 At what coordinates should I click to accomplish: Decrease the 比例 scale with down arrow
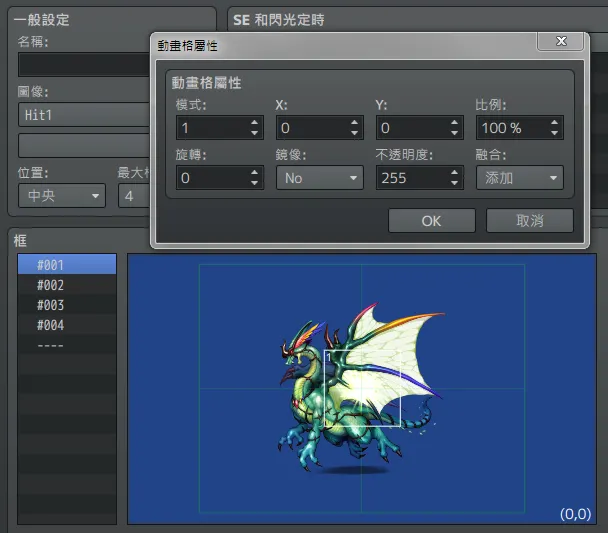tap(554, 133)
